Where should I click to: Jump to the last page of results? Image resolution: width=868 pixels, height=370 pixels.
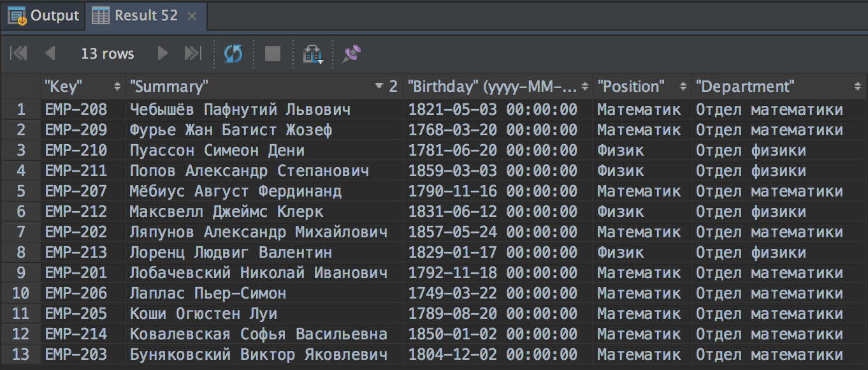coord(193,54)
